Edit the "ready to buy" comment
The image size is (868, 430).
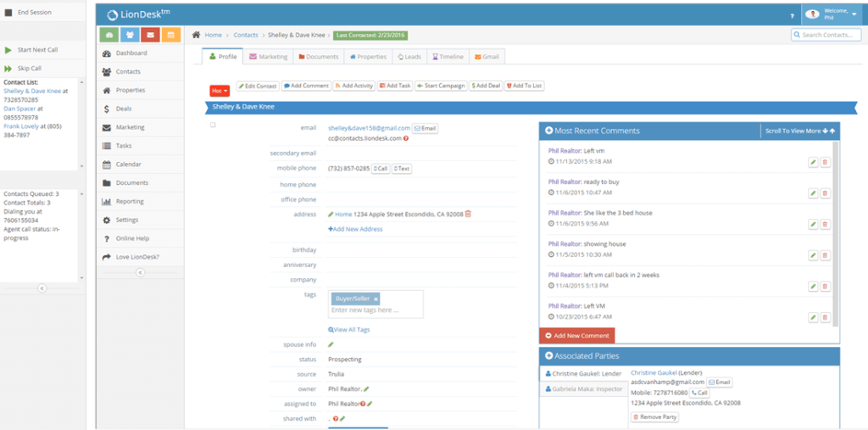pos(813,193)
